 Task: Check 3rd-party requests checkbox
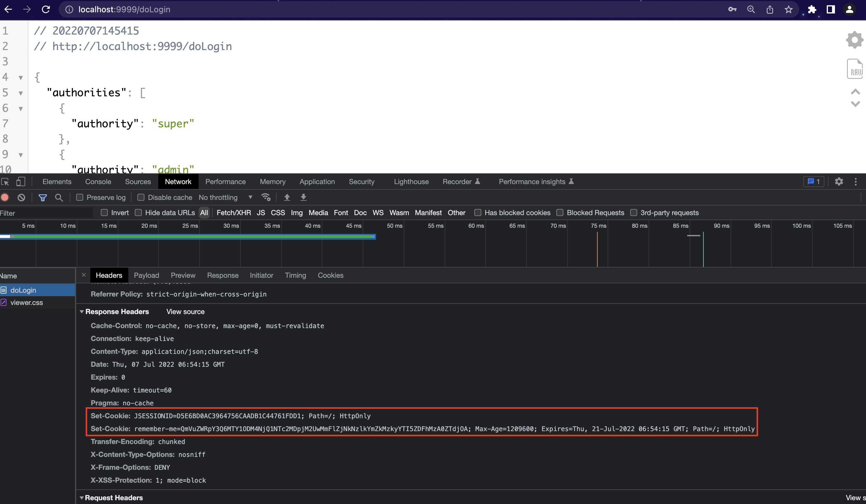tap(634, 212)
